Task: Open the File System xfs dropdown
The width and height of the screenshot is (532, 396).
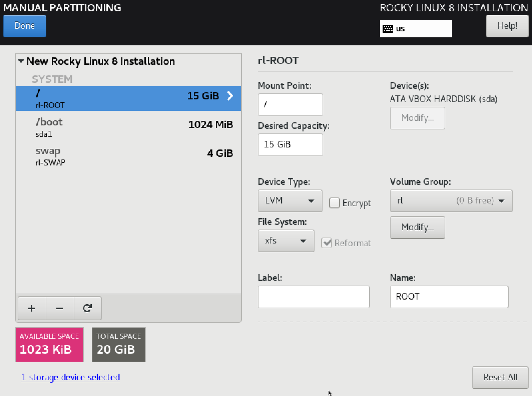Action: click(x=286, y=241)
